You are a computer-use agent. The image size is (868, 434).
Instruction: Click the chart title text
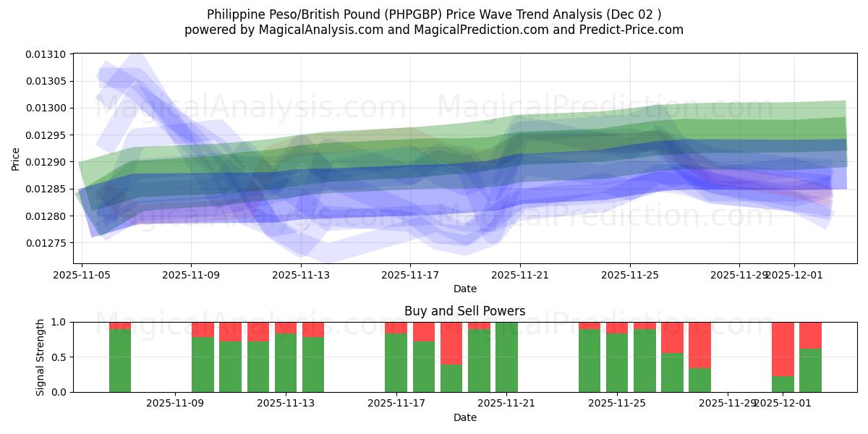pos(434,13)
